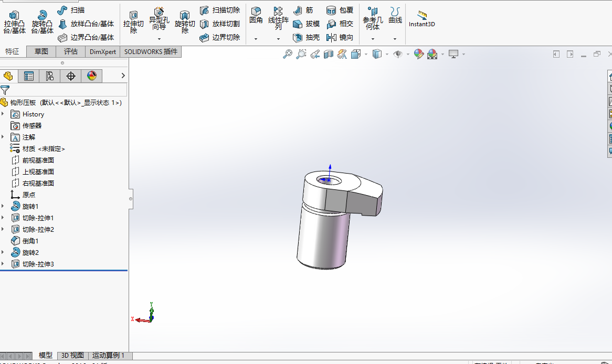Open the Linear Pattern dropdown arrow
The height and width of the screenshot is (364, 612).
(x=278, y=39)
